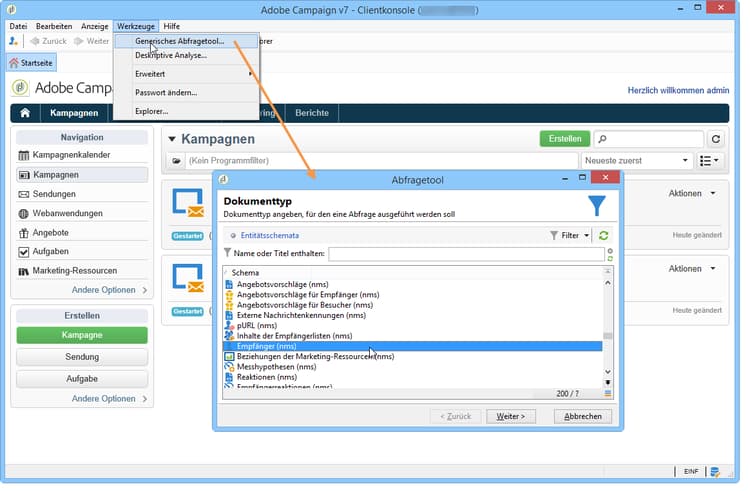This screenshot has width=750, height=491.
Task: Focus the Name oder Titel enthalten field
Action: [x=466, y=254]
